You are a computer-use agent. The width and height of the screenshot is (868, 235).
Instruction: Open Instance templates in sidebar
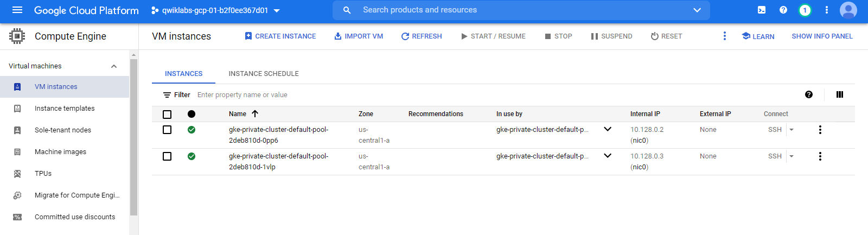65,109
